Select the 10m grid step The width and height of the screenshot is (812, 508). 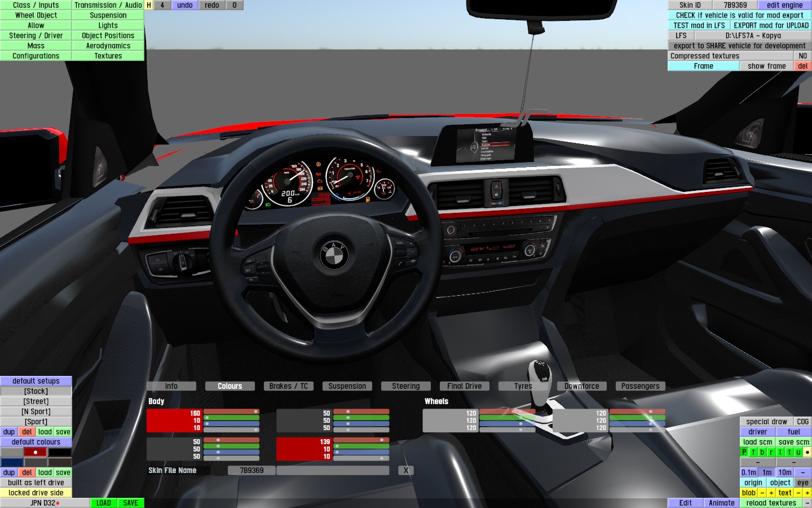pyautogui.click(x=785, y=472)
